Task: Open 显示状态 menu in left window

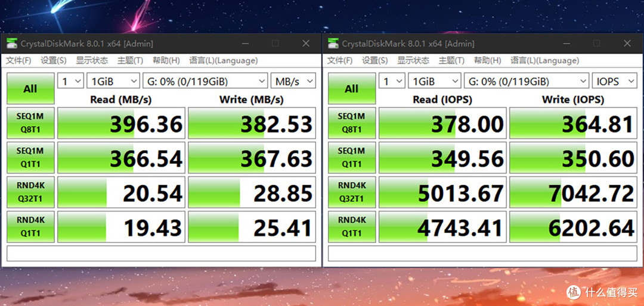Action: (92, 61)
